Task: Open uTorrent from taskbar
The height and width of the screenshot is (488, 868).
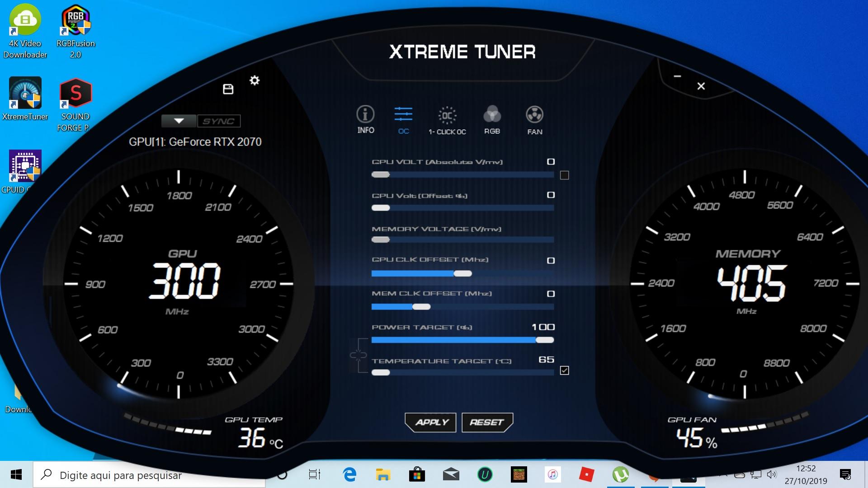Action: coord(621,475)
